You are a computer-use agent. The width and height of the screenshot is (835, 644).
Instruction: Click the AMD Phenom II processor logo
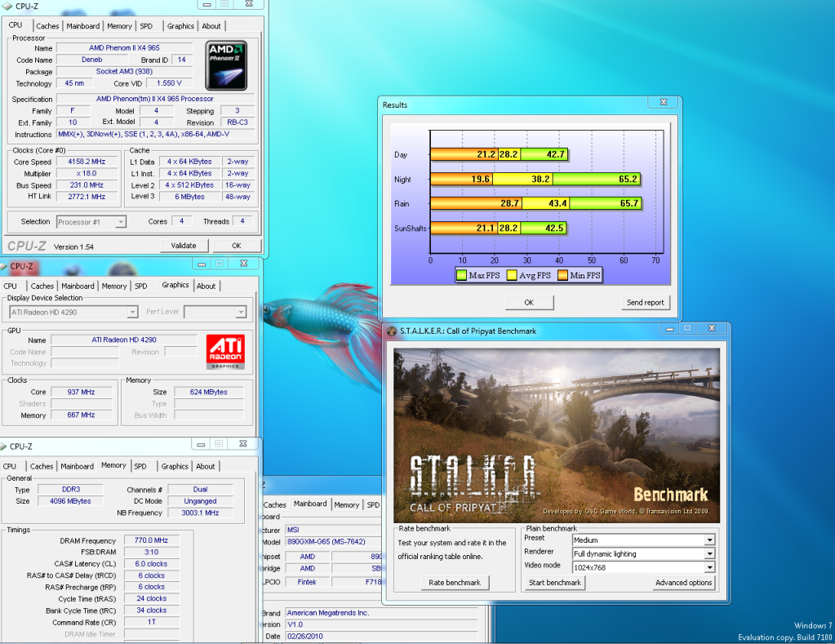pyautogui.click(x=226, y=64)
